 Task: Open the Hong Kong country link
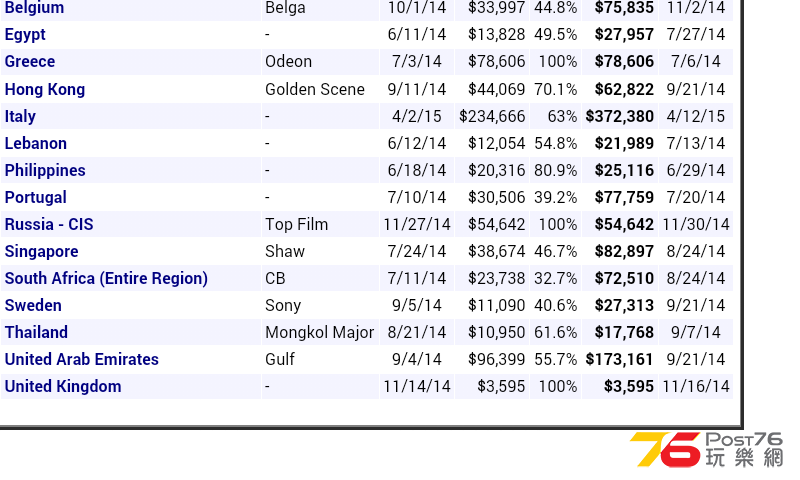[x=45, y=89]
